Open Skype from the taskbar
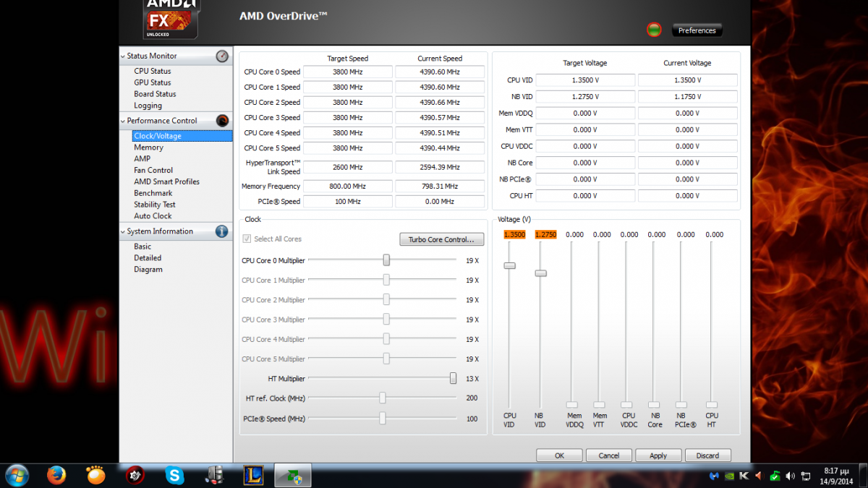This screenshot has height=488, width=868. coord(174,475)
